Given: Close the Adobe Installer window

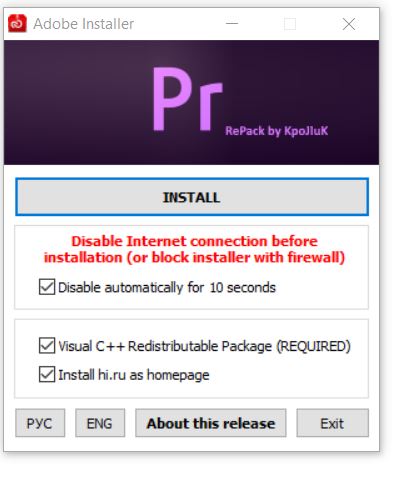Looking at the screenshot, I should 349,24.
